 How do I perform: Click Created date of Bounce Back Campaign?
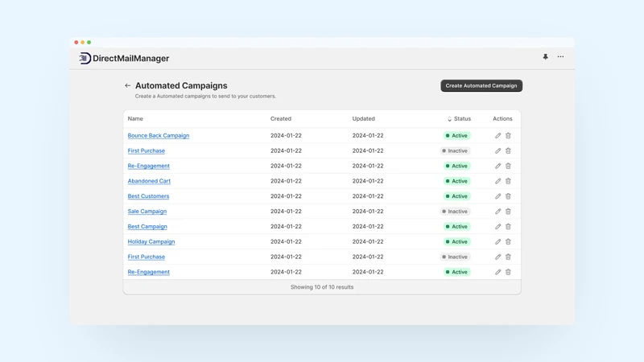tap(286, 135)
